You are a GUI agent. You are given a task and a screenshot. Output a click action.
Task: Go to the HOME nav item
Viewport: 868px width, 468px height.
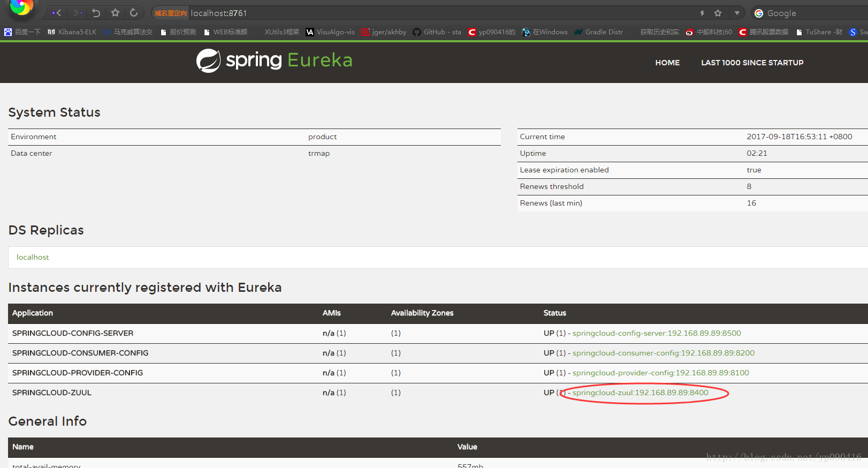coord(667,63)
